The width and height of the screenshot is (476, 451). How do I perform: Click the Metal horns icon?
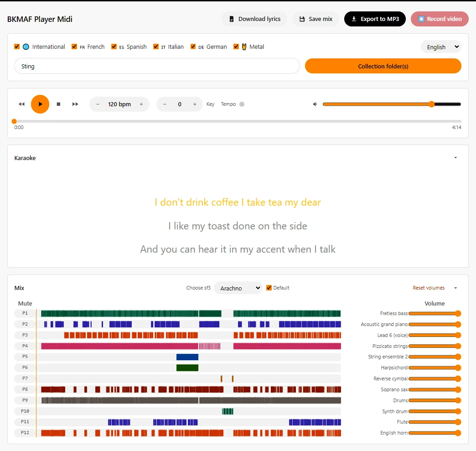coord(244,47)
